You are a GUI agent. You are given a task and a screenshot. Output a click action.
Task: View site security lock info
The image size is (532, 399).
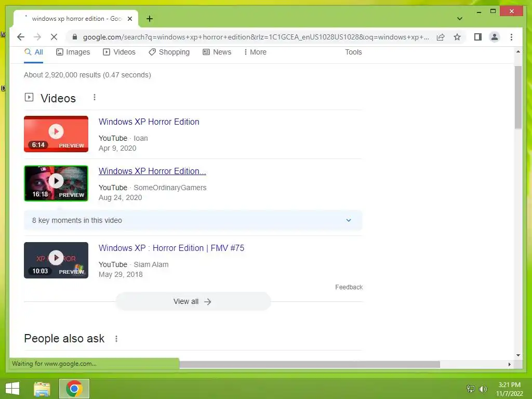[x=75, y=37]
